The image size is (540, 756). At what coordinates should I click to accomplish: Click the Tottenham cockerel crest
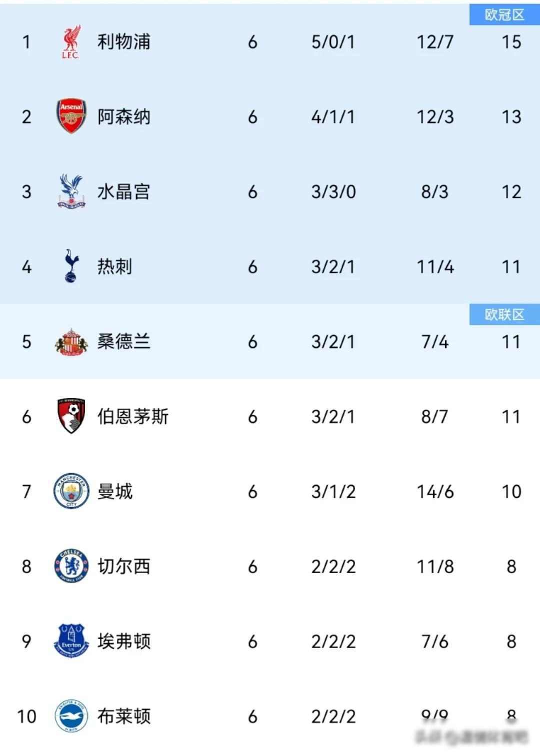tap(71, 266)
